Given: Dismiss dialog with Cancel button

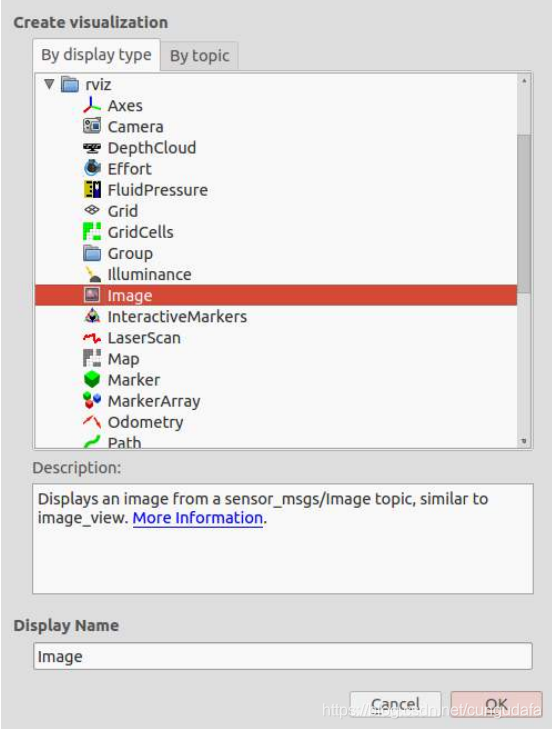Looking at the screenshot, I should pyautogui.click(x=395, y=704).
